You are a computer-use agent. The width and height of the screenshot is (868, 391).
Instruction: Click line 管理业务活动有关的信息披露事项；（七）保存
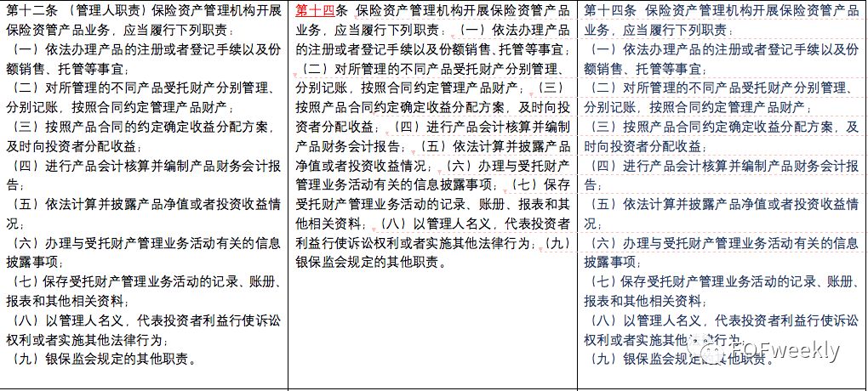pyautogui.click(x=433, y=184)
